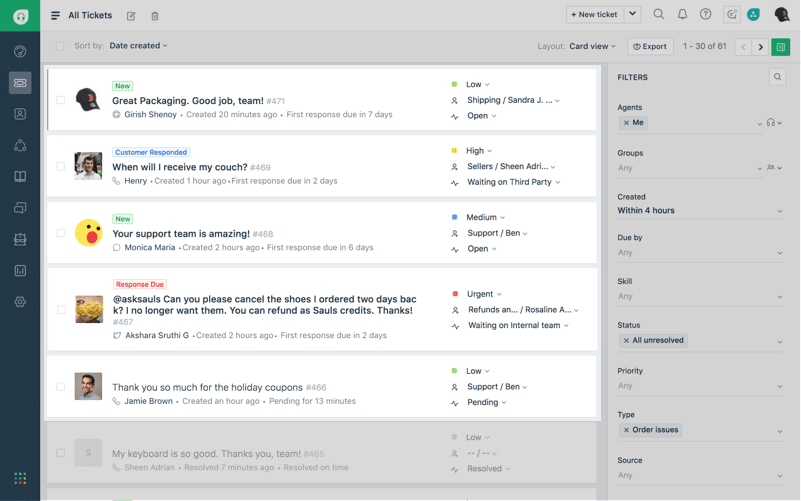Click the trash icon next to All Tickets

[x=155, y=16]
